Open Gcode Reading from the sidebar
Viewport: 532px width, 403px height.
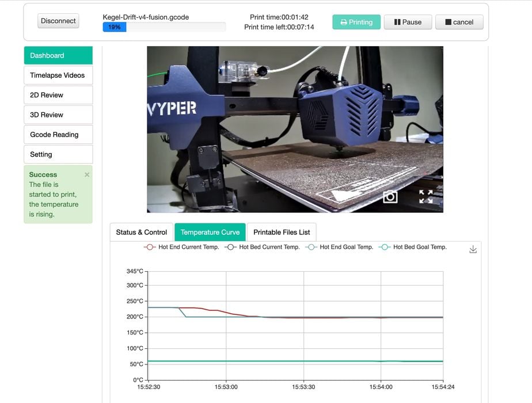(58, 135)
